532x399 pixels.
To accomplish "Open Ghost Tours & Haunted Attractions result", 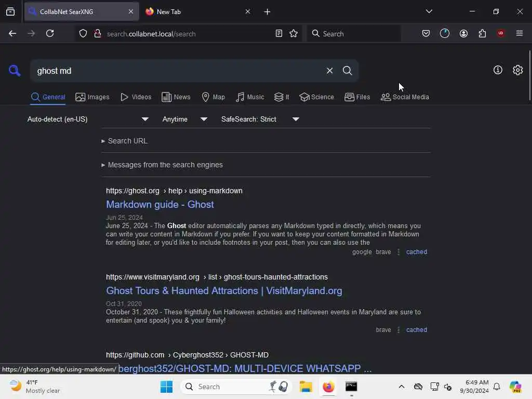I will [224, 291].
